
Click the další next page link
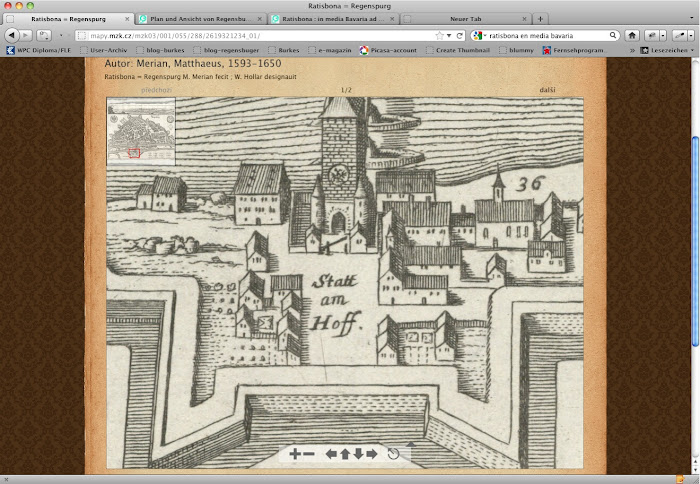(x=547, y=90)
